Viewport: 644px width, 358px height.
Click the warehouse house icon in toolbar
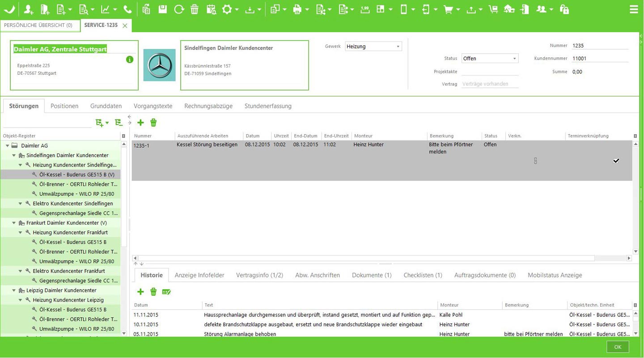509,9
